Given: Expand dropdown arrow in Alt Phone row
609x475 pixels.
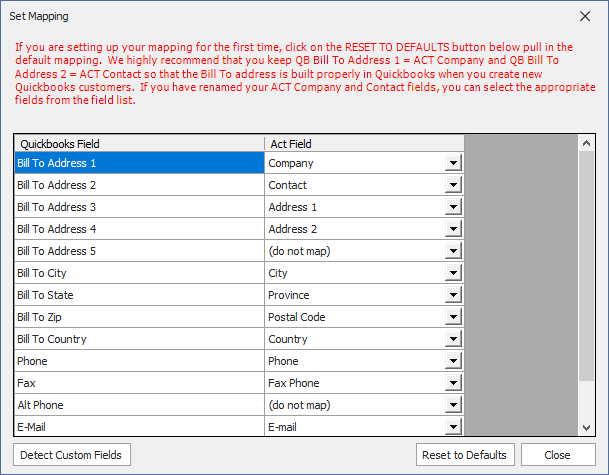Looking at the screenshot, I should tap(453, 405).
